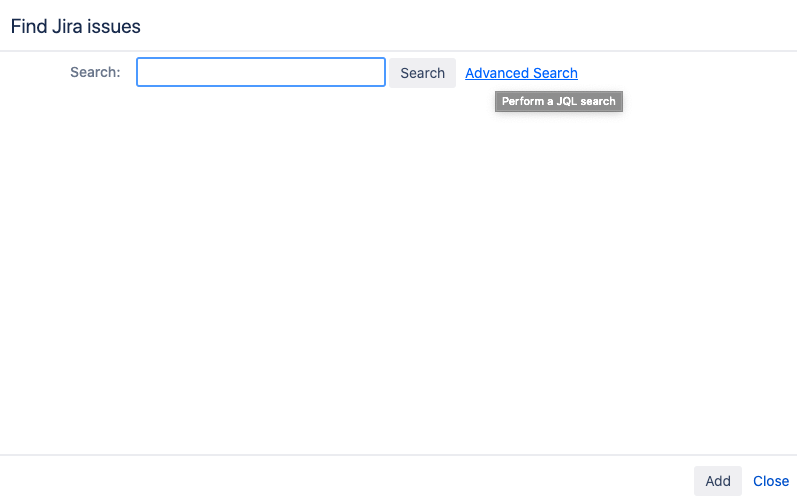Close the Find Jira issues dialog

771,481
